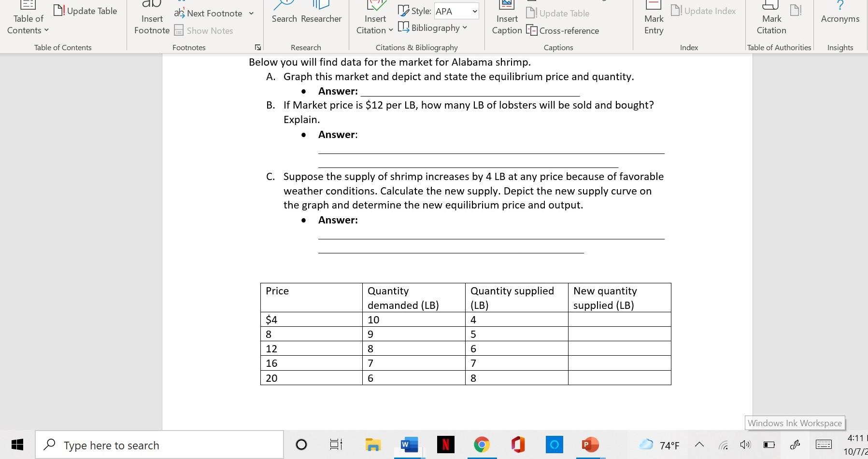Open the Table of Contents dropdown
Viewport: 868px width, 459px height.
(x=28, y=19)
